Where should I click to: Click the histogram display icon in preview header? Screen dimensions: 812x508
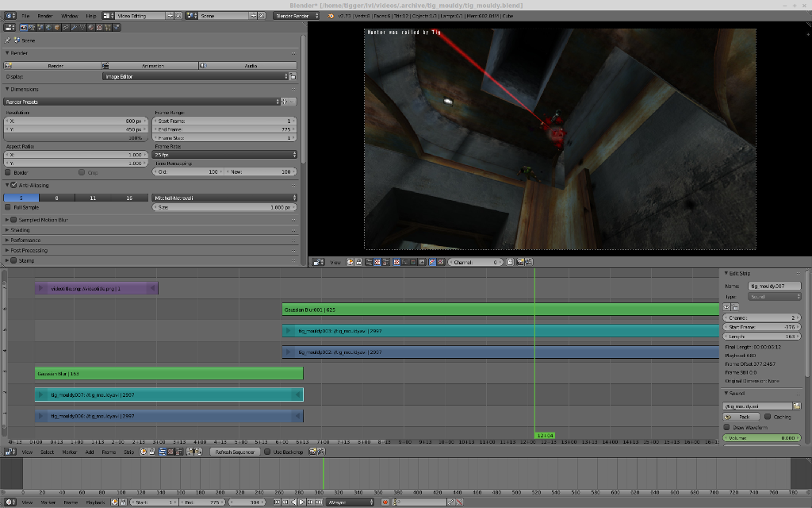422,262
